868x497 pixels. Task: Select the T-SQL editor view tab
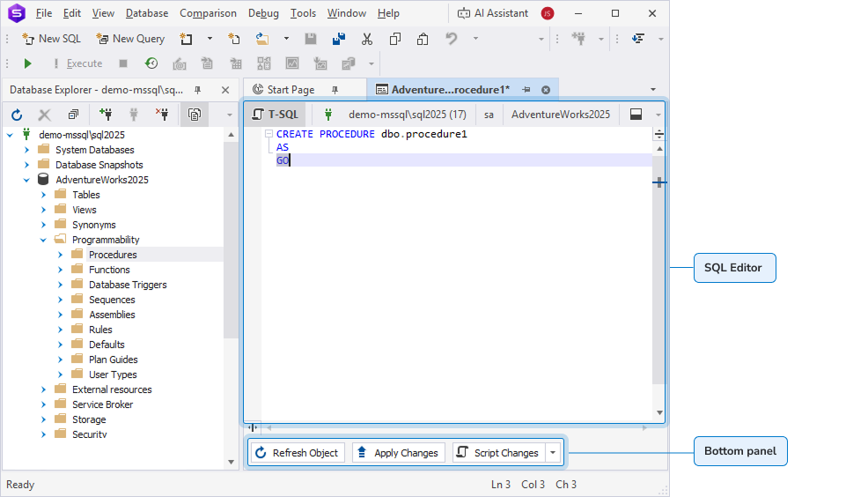[276, 115]
